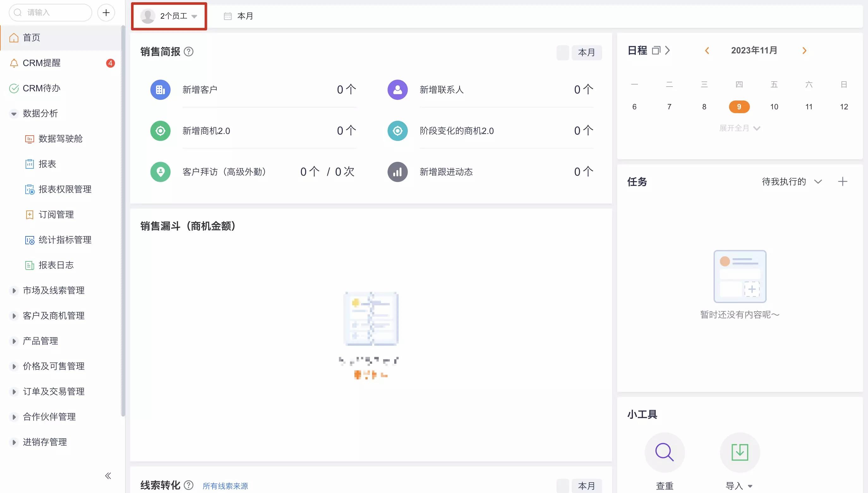Open the 导入 import tool icon
This screenshot has width=868, height=493.
click(x=740, y=452)
